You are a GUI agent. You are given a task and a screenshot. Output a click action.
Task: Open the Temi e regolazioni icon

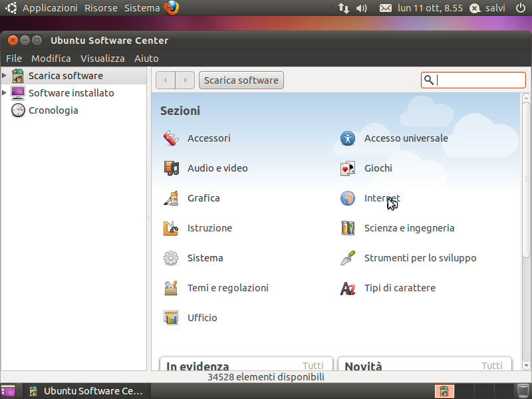pos(171,288)
